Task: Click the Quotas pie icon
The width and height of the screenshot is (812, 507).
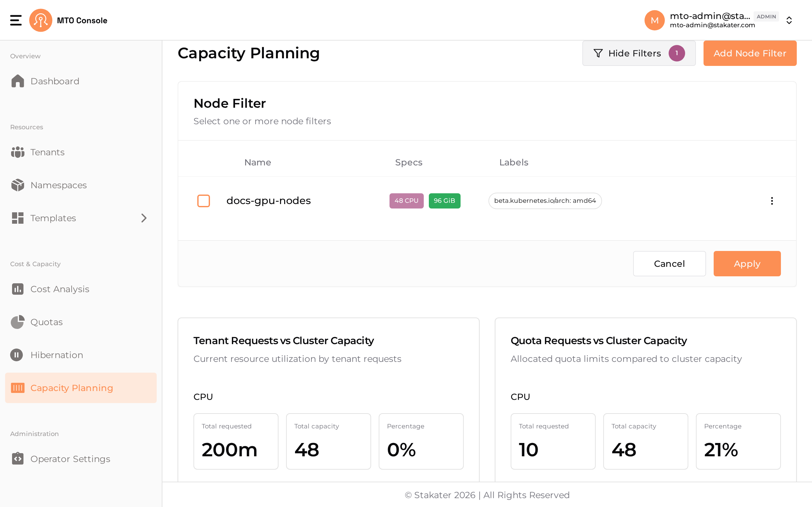Action: [17, 322]
